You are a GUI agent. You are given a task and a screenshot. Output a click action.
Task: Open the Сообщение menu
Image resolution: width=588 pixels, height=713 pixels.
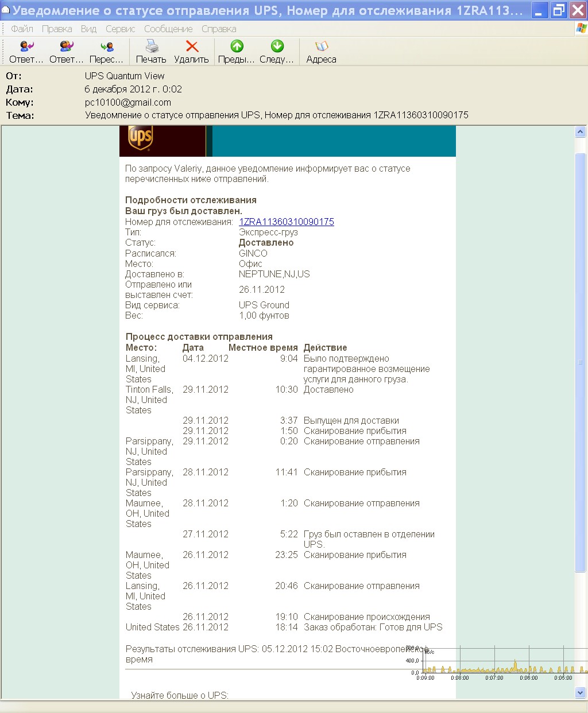click(168, 29)
